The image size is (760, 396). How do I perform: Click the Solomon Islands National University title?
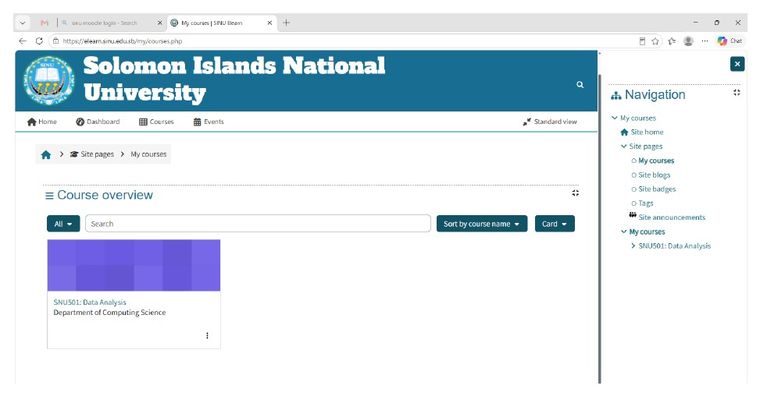234,79
